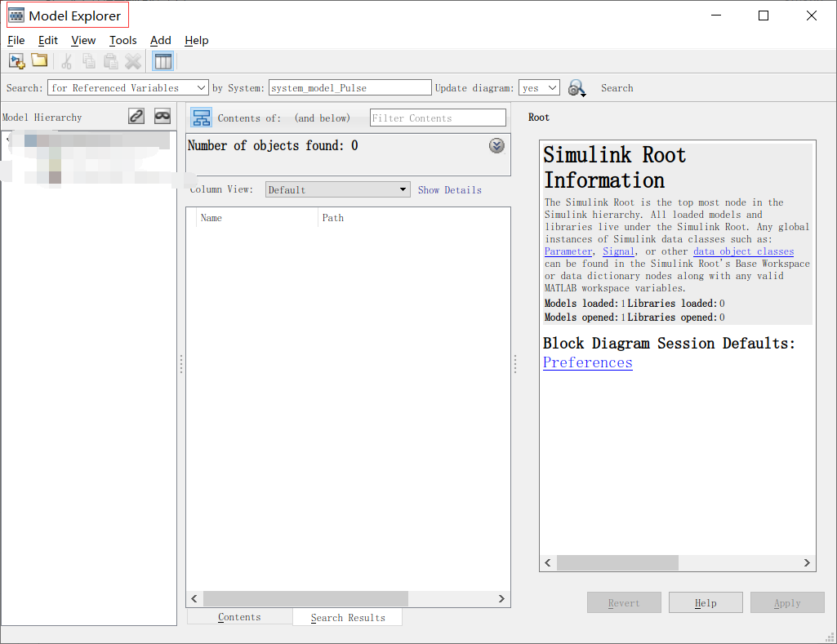
Task: Open the Preferences link
Action: click(x=588, y=362)
